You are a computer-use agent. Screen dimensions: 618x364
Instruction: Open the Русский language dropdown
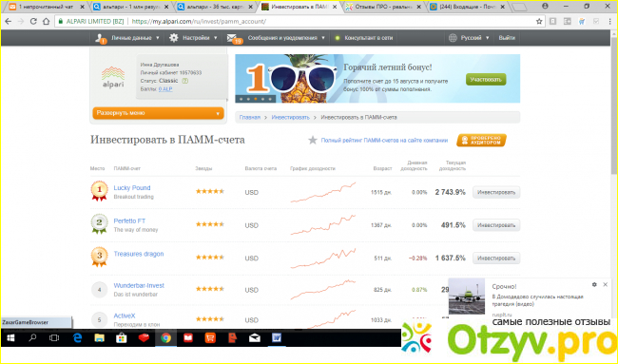(469, 38)
